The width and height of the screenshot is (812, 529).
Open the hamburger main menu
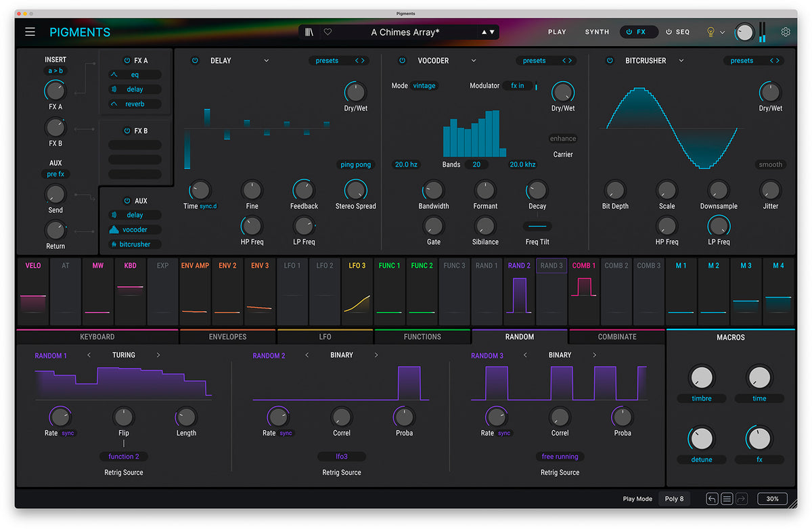pyautogui.click(x=30, y=32)
